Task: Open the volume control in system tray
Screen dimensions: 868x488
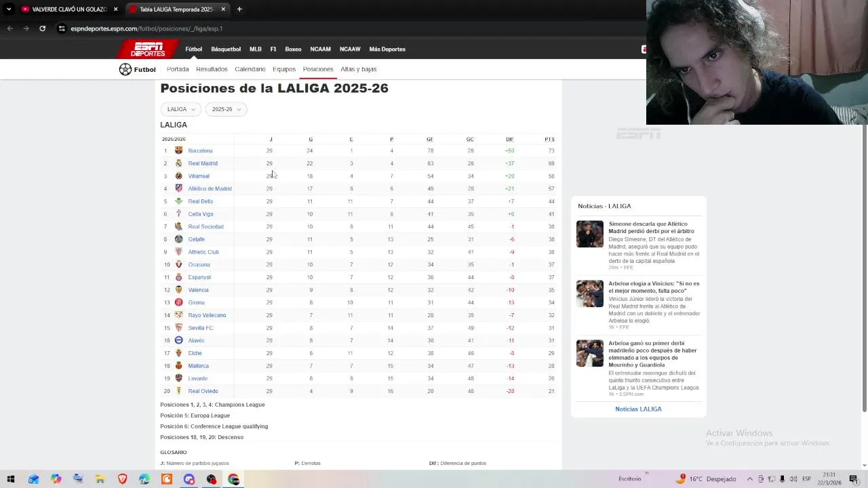Action: click(793, 479)
